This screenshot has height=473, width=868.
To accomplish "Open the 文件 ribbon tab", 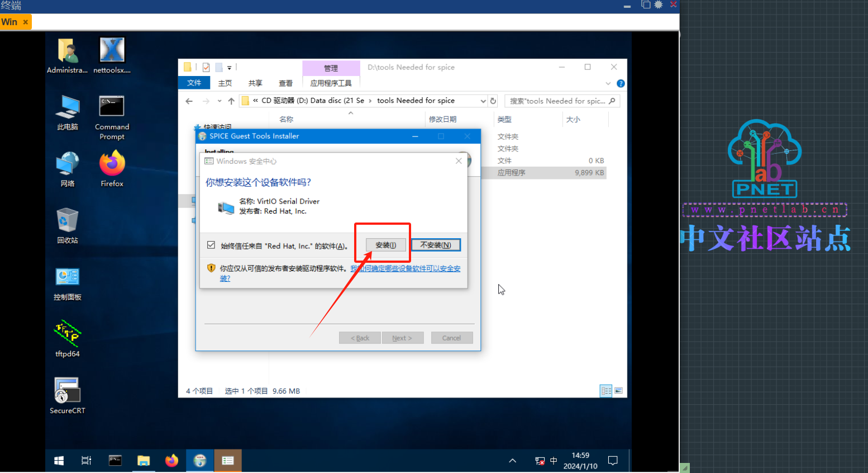I will [x=194, y=83].
